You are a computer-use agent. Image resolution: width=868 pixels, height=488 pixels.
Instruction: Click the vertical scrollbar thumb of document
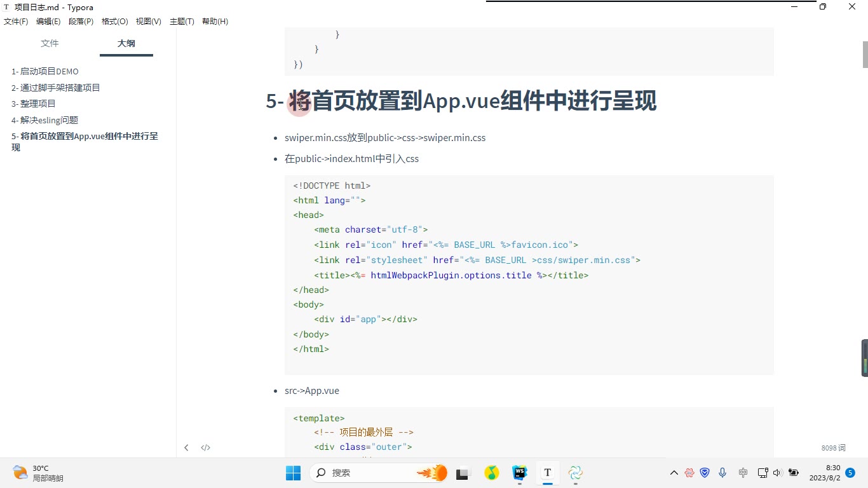pyautogui.click(x=865, y=54)
